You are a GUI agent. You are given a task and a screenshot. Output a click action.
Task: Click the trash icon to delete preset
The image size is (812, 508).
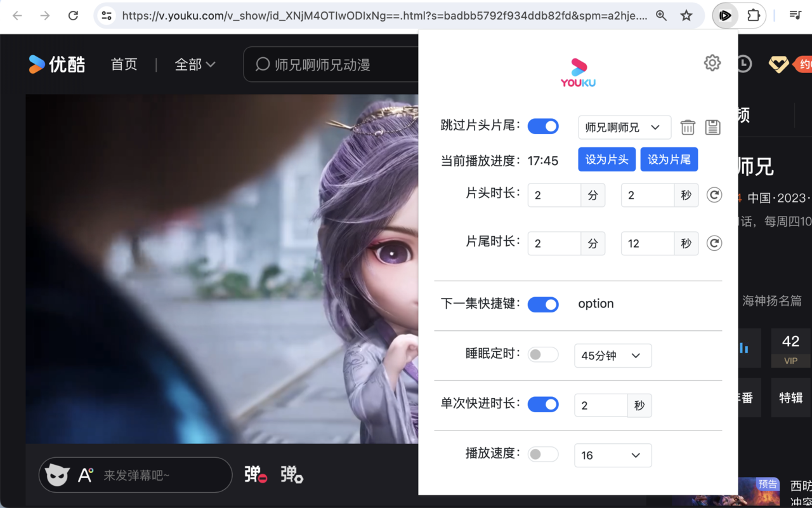(x=688, y=128)
